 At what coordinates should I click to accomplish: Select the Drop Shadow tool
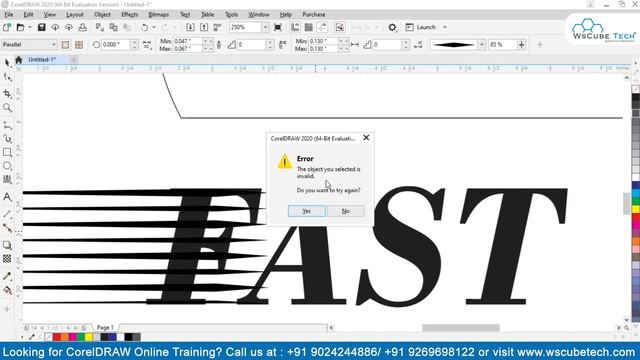coord(7,245)
